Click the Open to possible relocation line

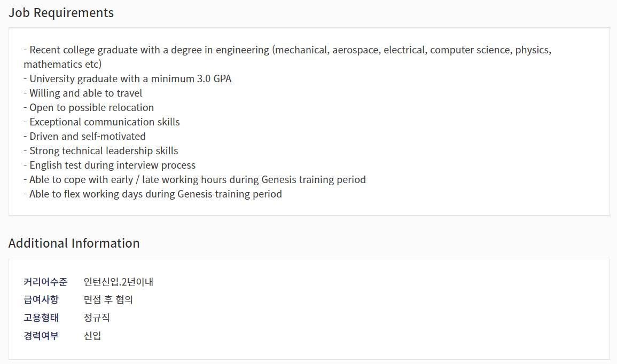click(x=89, y=108)
